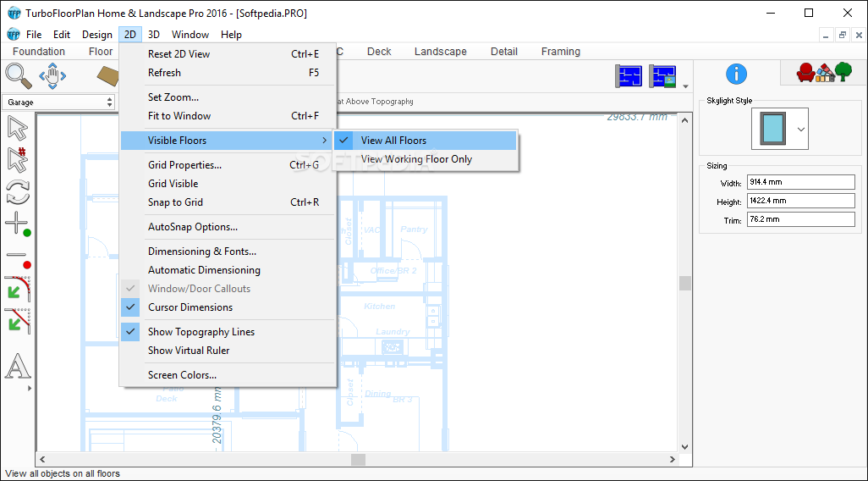Select the selection tool with hash mark
Image resolution: width=868 pixels, height=481 pixels.
point(18,160)
